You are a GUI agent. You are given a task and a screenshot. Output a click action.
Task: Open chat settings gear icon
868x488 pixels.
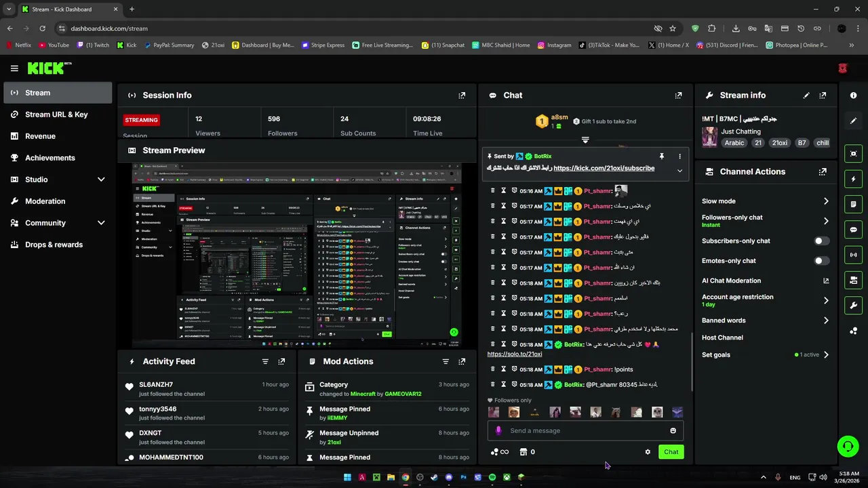[648, 452]
